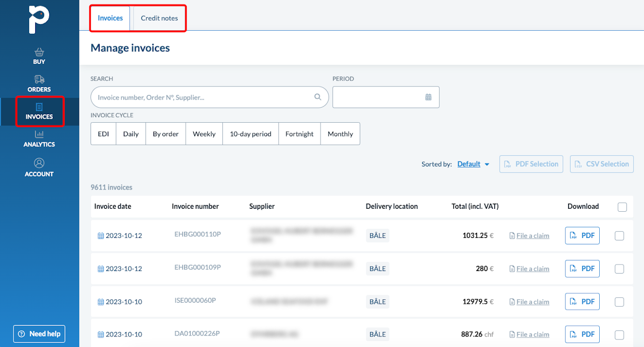644x347 pixels.
Task: Click the home logo icon
Action: [x=39, y=20]
